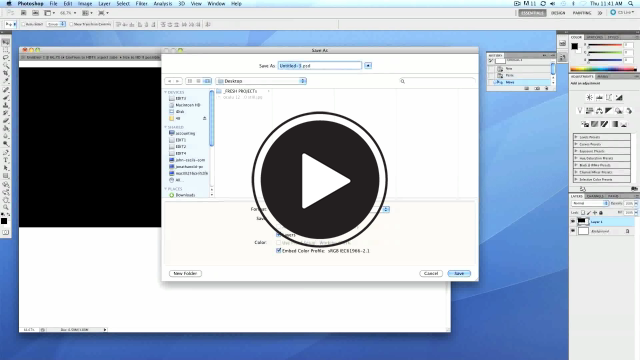
Task: Select the Eraser tool
Action: (x=6, y=121)
